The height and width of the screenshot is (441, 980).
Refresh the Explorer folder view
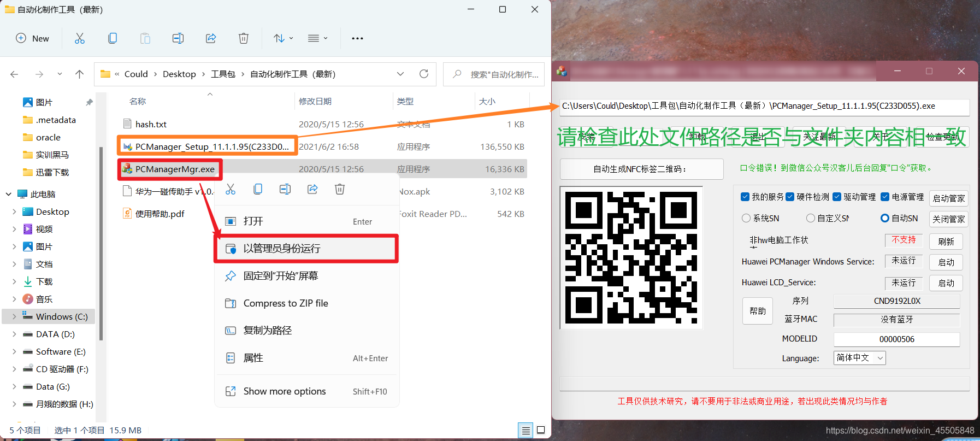(424, 74)
